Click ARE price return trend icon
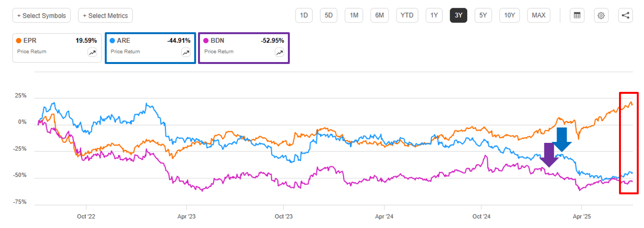 tap(186, 52)
